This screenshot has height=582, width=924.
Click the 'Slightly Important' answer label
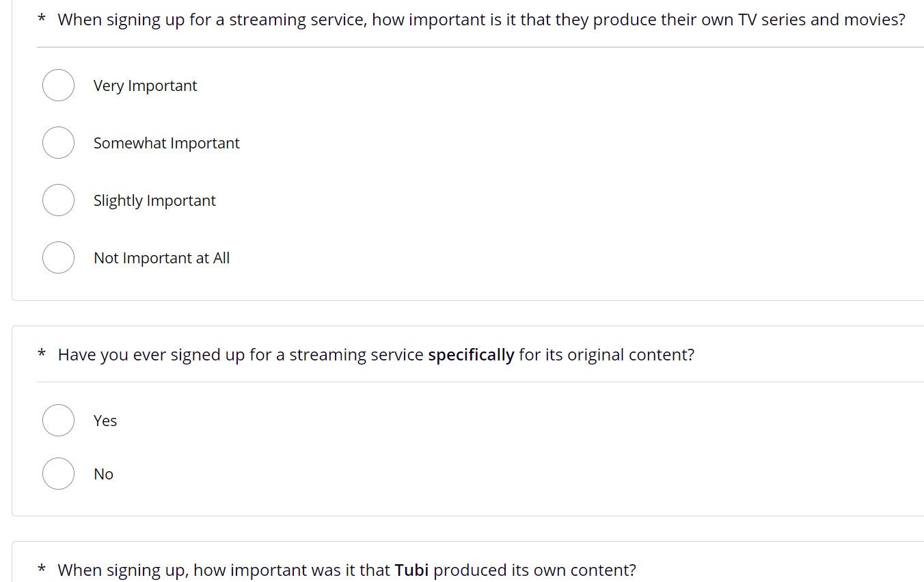click(x=154, y=201)
